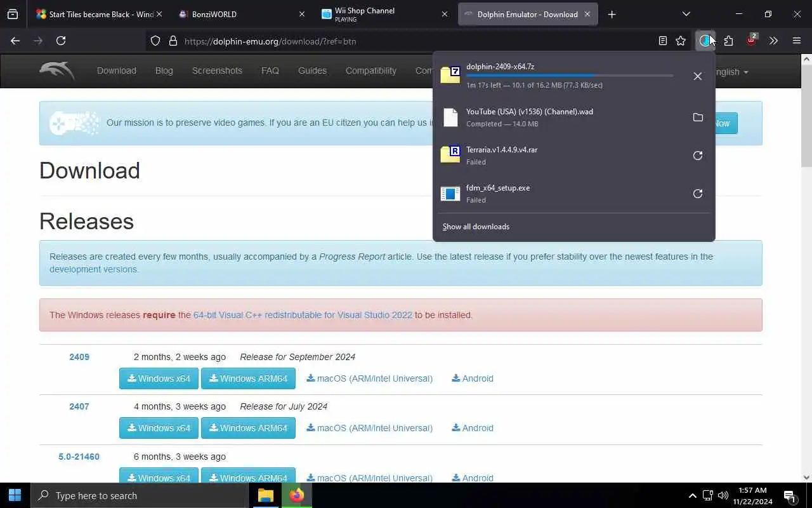Open the Progress Report article link

(352, 257)
